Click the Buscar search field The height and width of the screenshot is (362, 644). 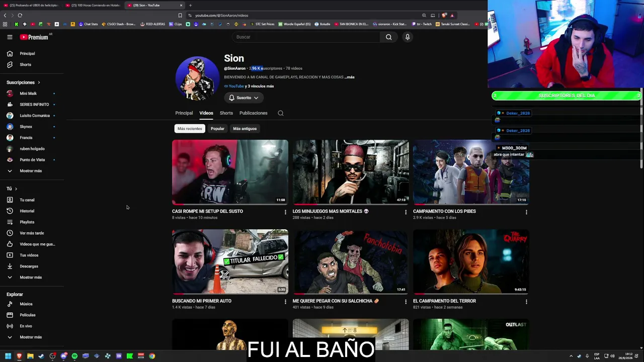coord(305,37)
